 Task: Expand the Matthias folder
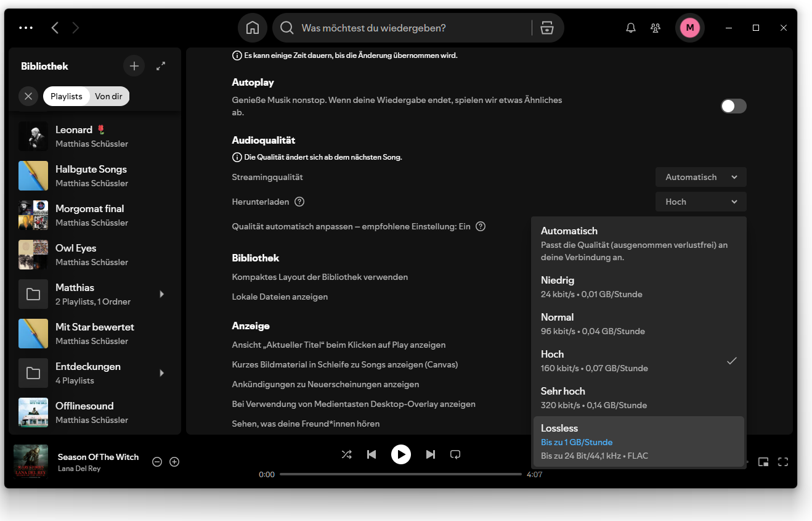[x=161, y=294]
